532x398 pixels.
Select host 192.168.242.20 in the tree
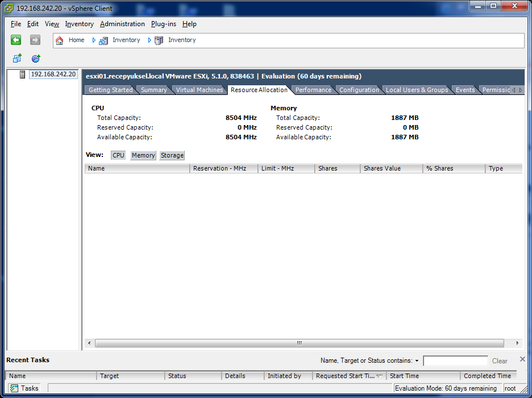coord(53,74)
